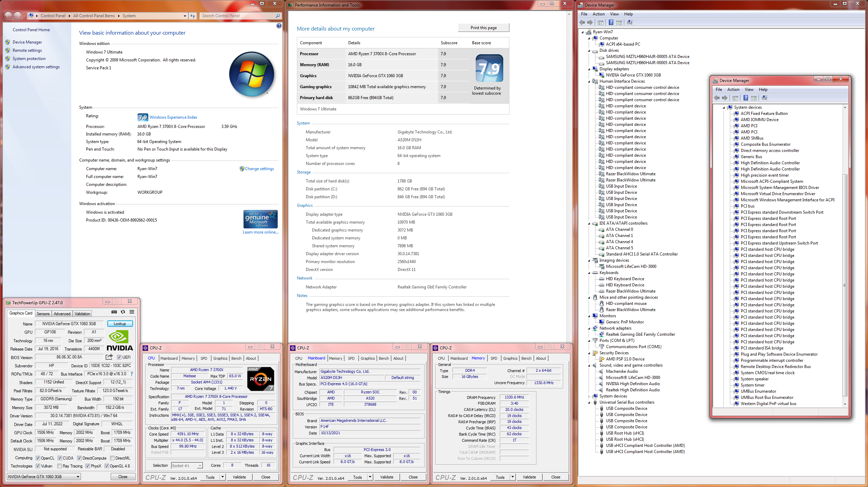Click the Lookup button in GPU-Z
Image resolution: width=868 pixels, height=487 pixels.
(x=120, y=323)
